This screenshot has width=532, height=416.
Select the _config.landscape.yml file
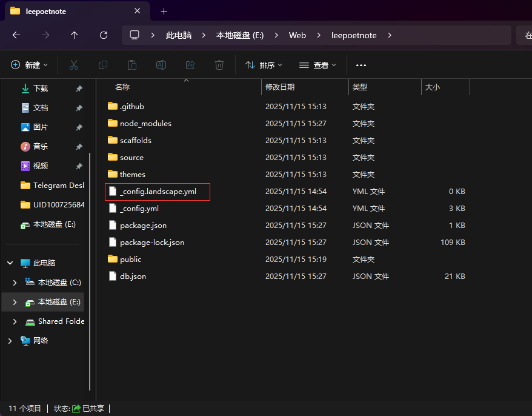coord(158,192)
